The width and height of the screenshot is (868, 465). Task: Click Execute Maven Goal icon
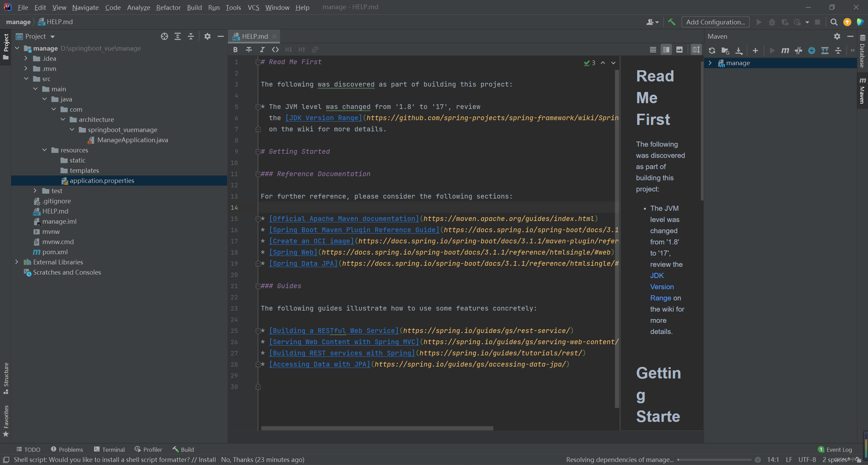(785, 51)
